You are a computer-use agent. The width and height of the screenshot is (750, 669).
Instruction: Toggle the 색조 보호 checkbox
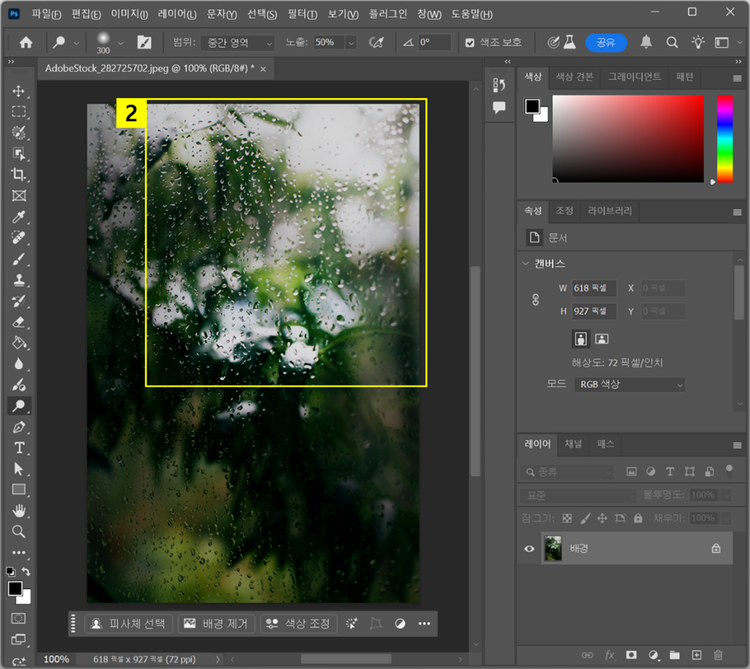[471, 43]
